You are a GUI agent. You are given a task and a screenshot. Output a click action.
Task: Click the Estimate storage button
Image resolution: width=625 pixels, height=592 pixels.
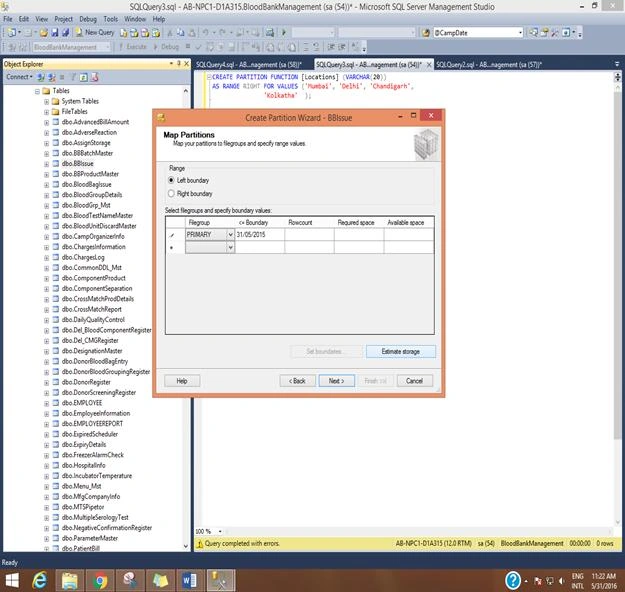pos(401,351)
